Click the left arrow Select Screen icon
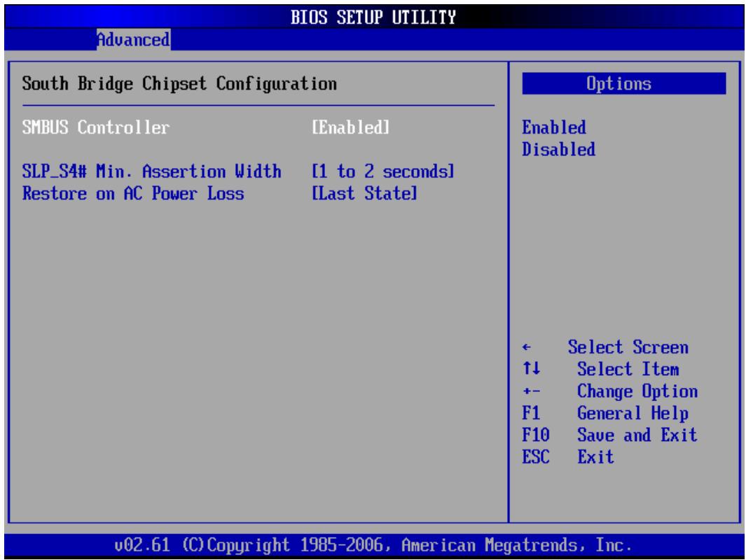Screen dimensions: 746x560 tap(526, 347)
